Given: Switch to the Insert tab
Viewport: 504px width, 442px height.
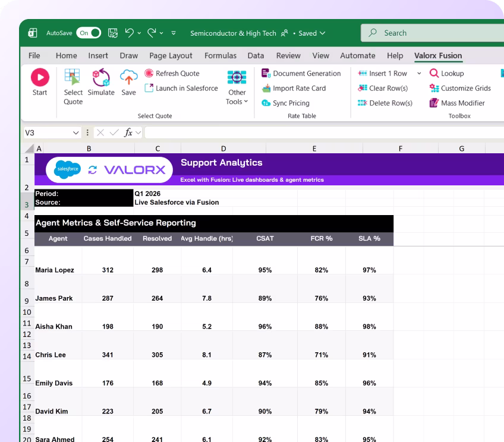Looking at the screenshot, I should point(98,56).
